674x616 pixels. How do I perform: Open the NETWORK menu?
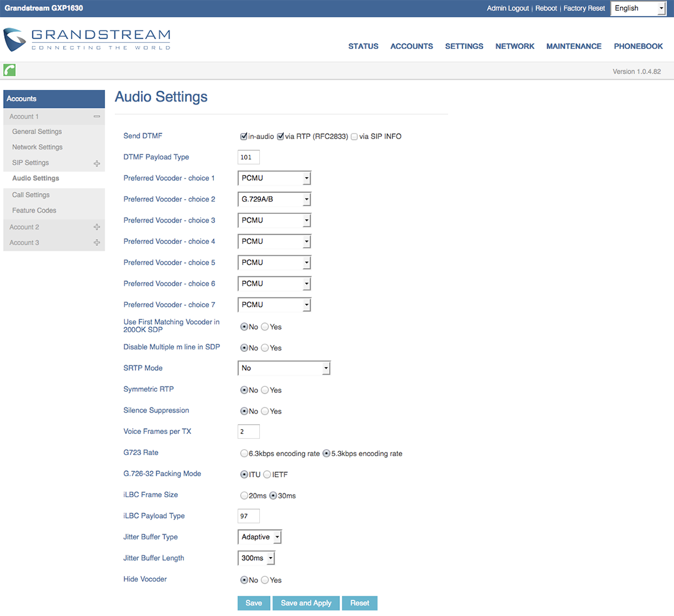pos(515,46)
